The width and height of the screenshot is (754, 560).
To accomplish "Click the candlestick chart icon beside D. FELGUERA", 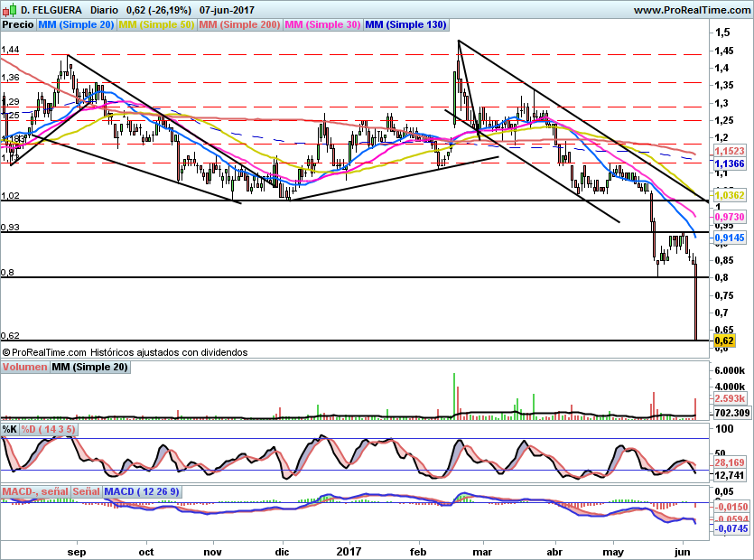I will (9, 9).
